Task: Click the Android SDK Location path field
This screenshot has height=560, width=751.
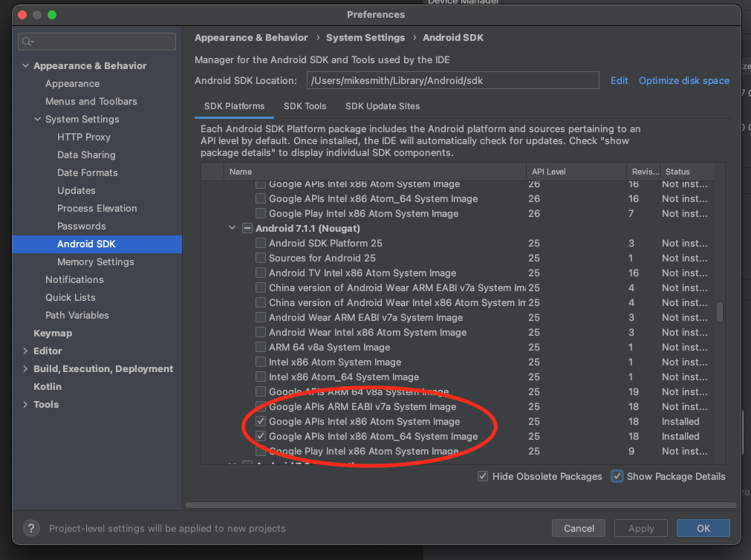Action: 452,80
